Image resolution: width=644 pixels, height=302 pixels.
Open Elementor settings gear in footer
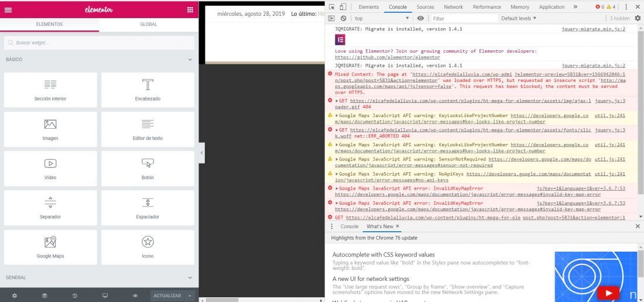click(15, 296)
